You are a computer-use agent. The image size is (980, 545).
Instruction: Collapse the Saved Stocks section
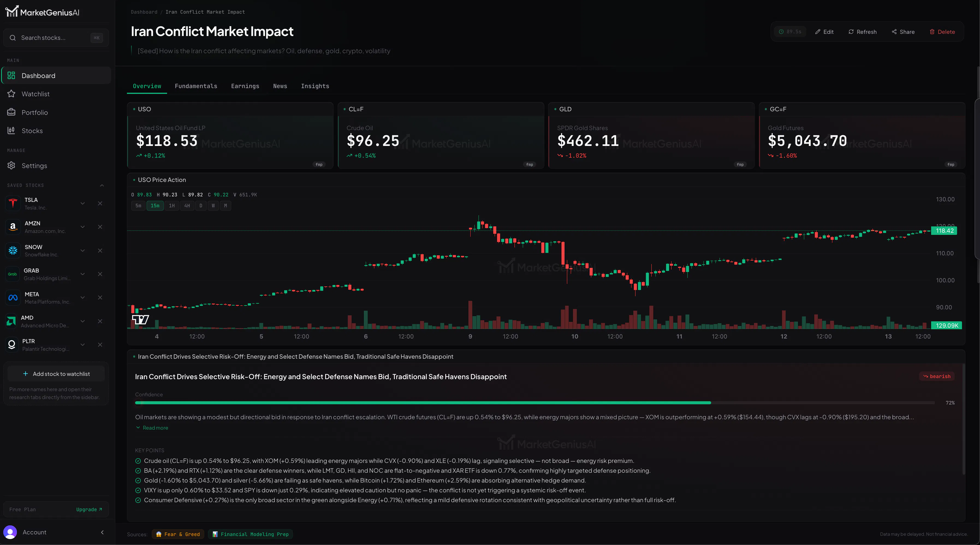pyautogui.click(x=102, y=185)
